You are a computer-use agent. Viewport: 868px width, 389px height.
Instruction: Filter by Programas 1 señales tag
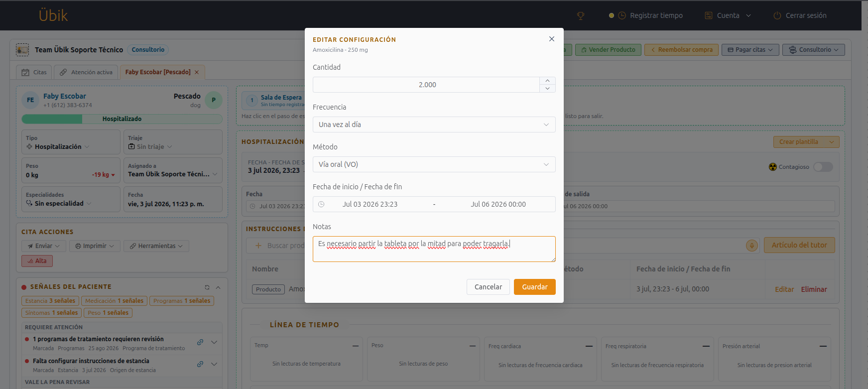[182, 301]
